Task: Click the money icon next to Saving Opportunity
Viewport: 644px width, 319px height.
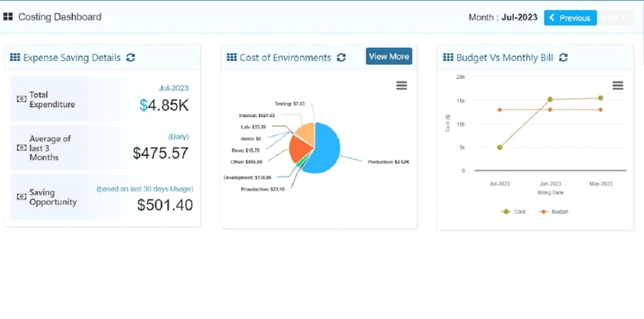Action: (22, 196)
